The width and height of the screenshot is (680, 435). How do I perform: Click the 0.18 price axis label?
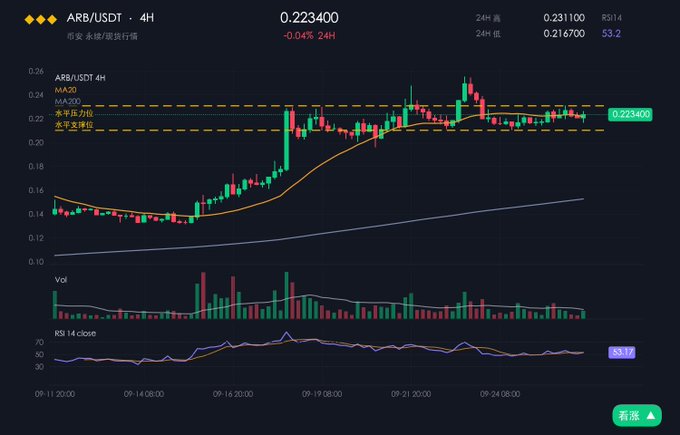click(36, 166)
